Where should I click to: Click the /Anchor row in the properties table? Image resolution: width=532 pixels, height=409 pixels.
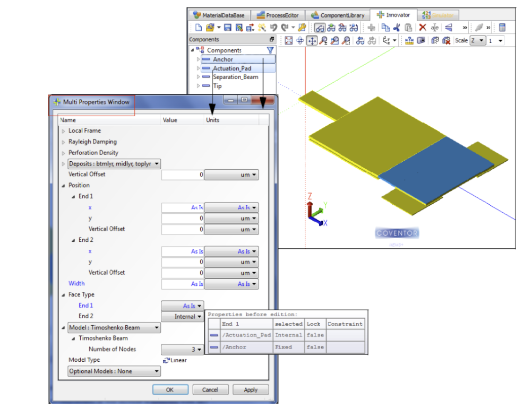[287, 347]
